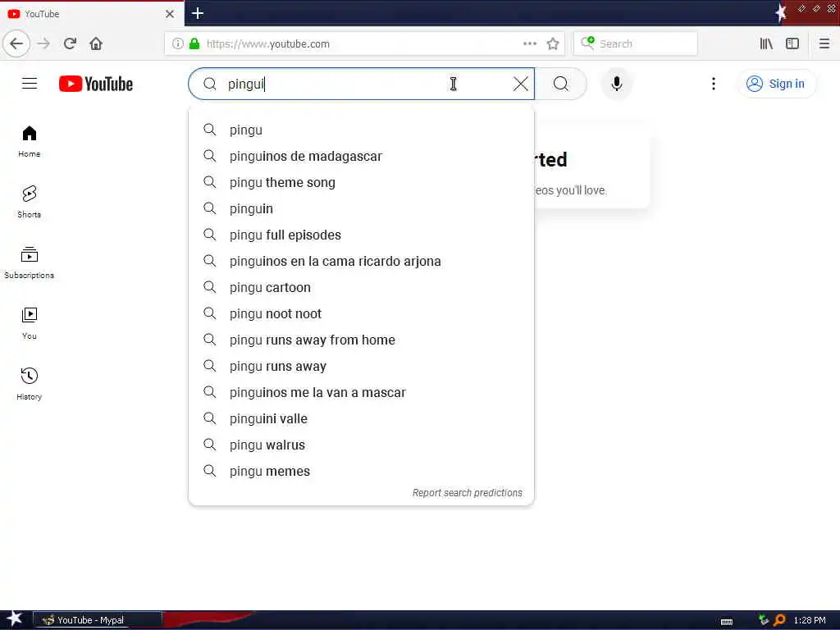Screen dimensions: 840x630
Task: Open the on-screen keyboard tray icon
Action: pyautogui.click(x=727, y=622)
